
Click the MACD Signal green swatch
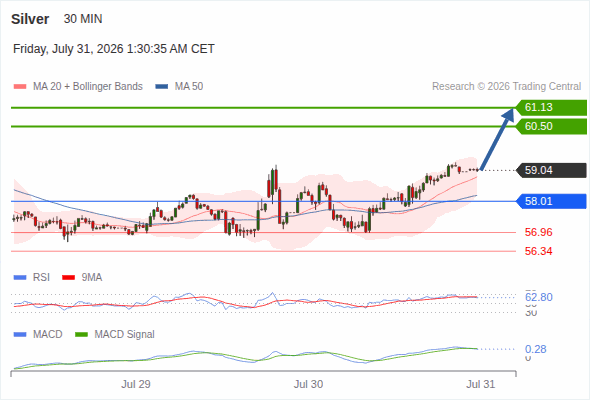pyautogui.click(x=82, y=335)
